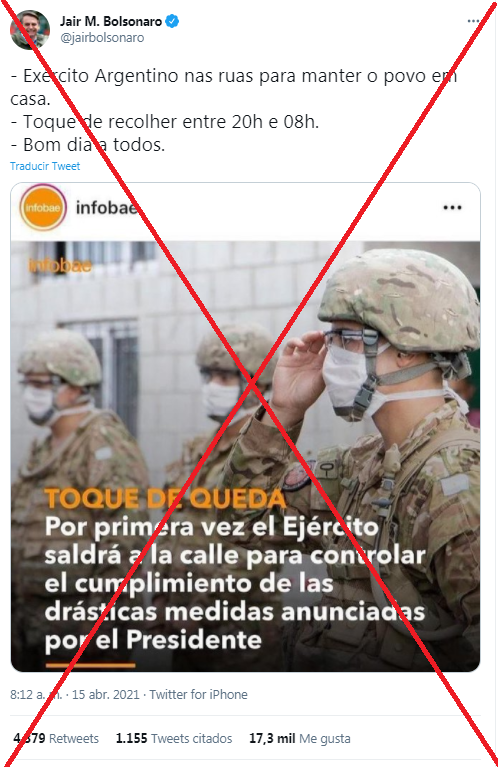This screenshot has height=767, width=498.
Task: Click the Jair M. Bolsonaro display name
Action: pos(111,22)
